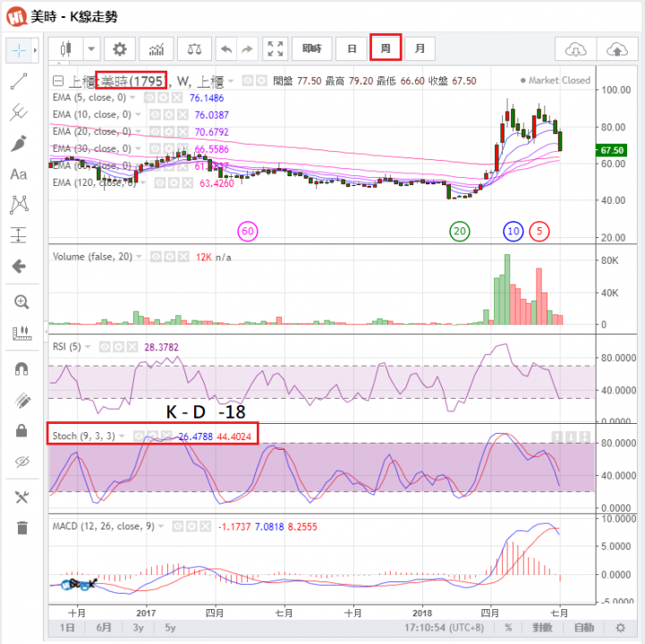Expand the chart style dropdown arrow
Image resolution: width=645 pixels, height=644 pixels.
92,49
